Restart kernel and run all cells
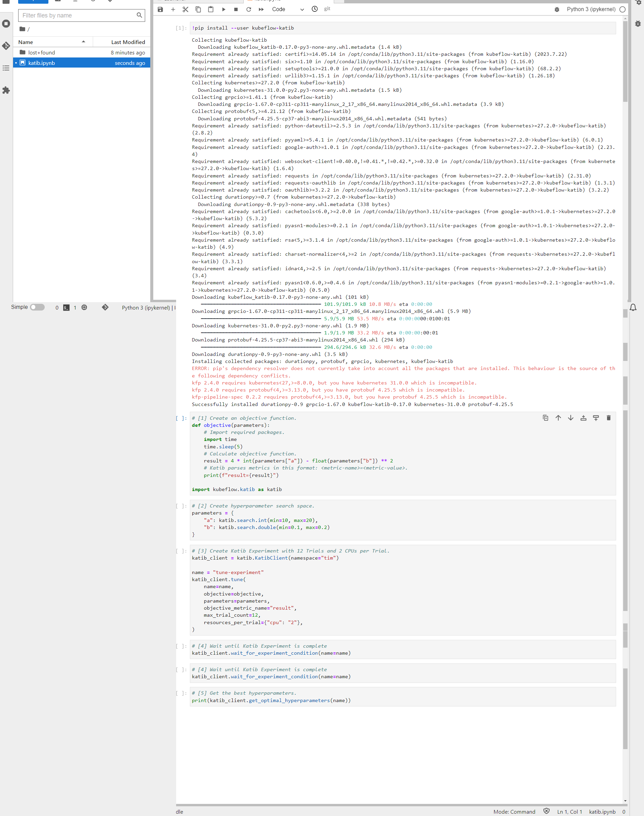This screenshot has width=644, height=816. pos(261,9)
